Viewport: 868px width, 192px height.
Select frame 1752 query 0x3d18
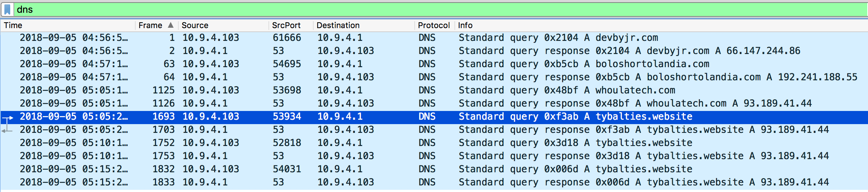point(434,143)
